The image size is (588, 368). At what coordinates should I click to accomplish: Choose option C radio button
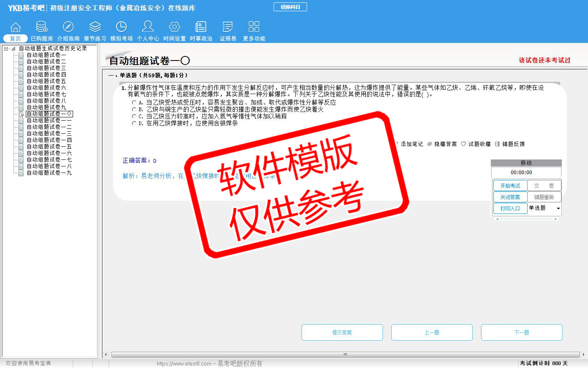pos(134,117)
